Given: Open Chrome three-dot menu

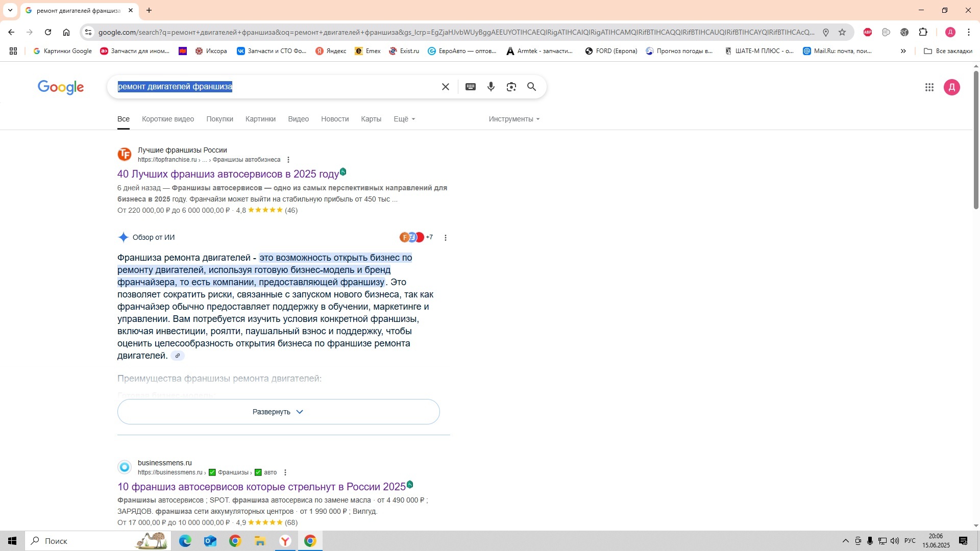Looking at the screenshot, I should tap(969, 32).
